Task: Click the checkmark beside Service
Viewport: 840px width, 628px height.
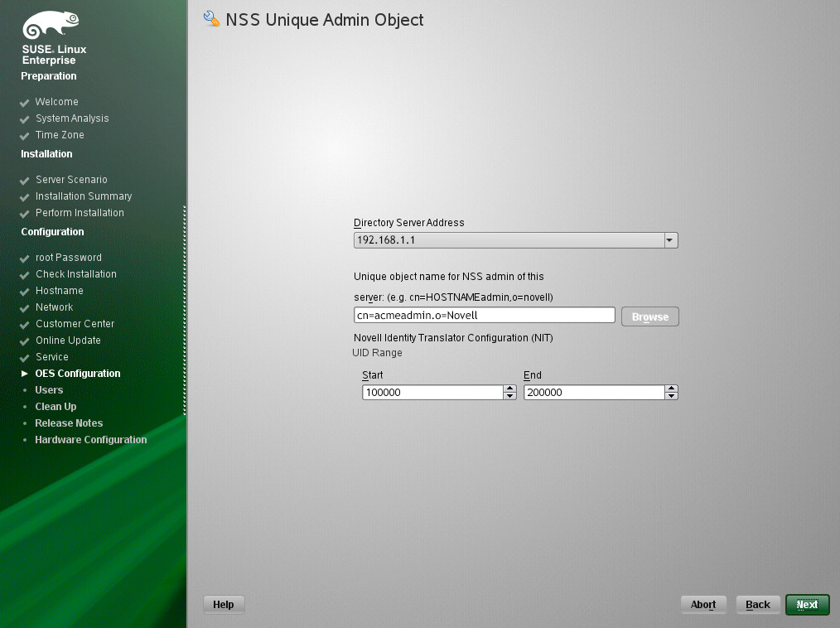Action: (x=24, y=358)
